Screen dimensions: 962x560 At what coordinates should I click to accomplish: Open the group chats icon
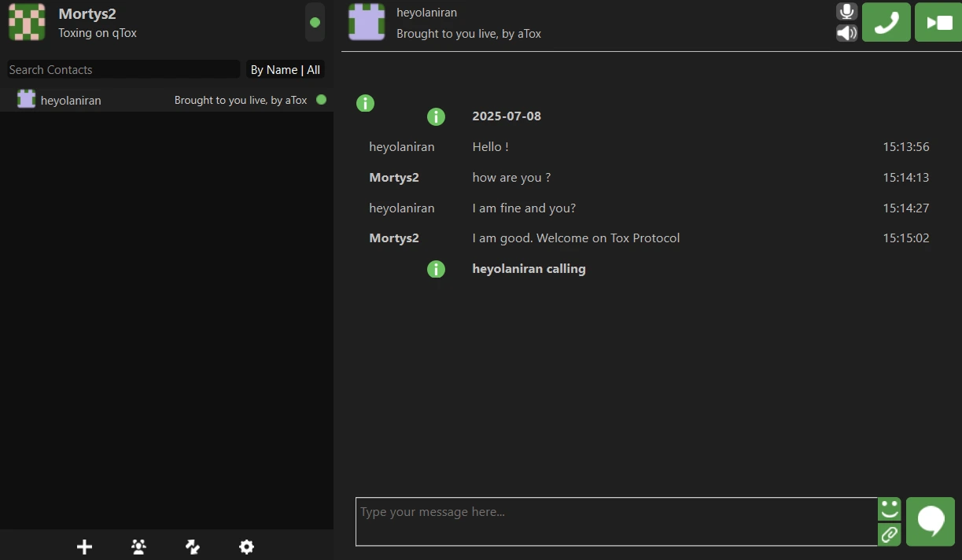[139, 547]
